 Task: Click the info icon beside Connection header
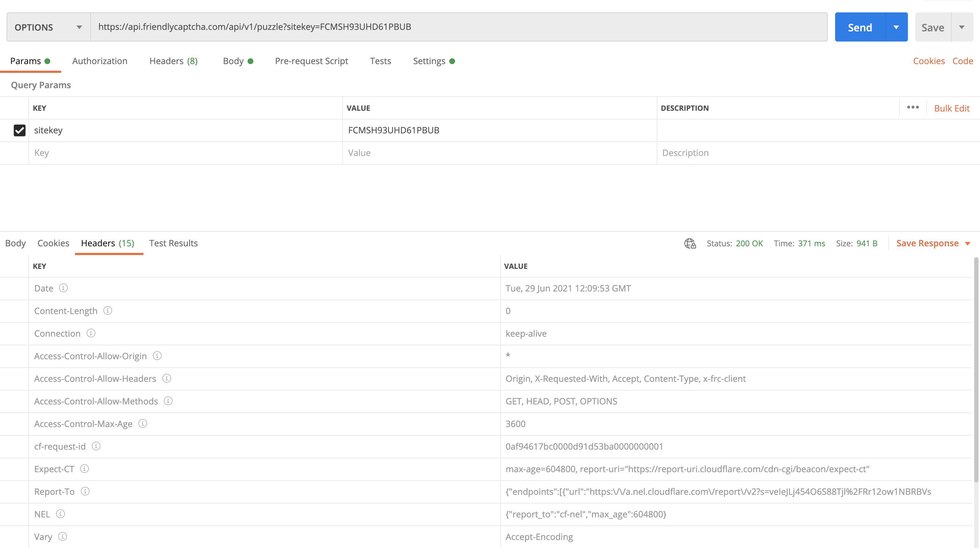[x=91, y=333]
